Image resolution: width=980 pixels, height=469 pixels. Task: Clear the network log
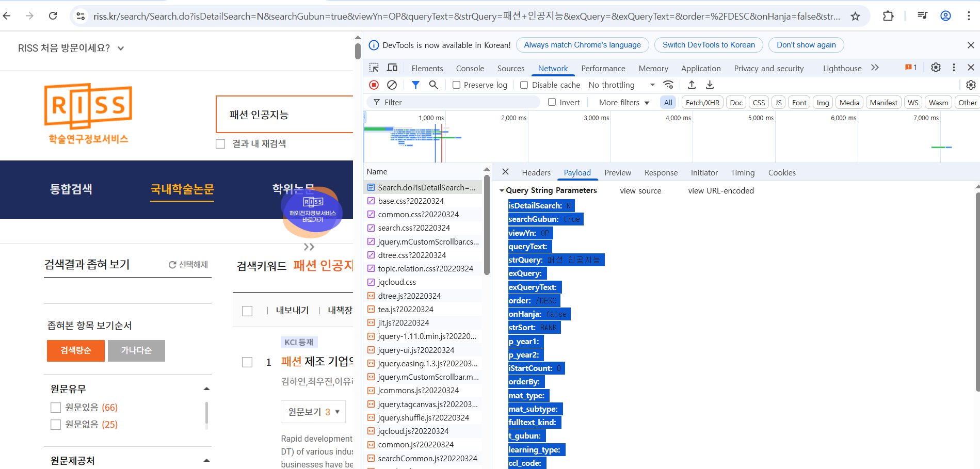[x=392, y=85]
